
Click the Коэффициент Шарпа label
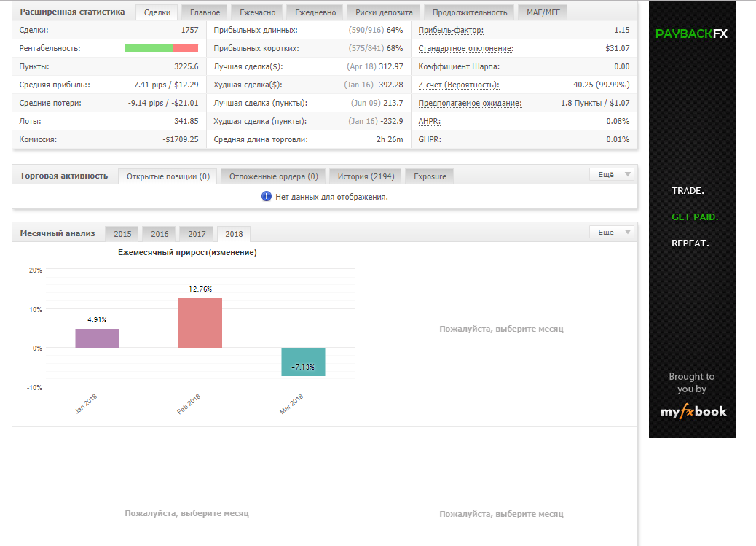tap(459, 66)
